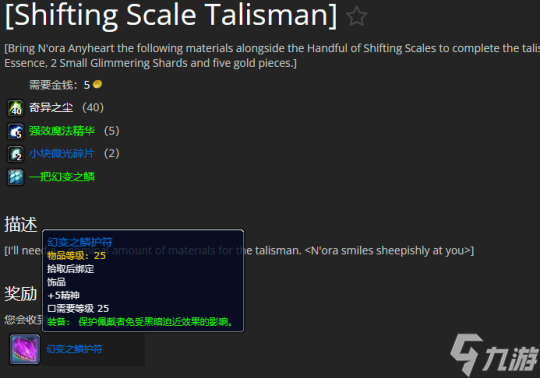Click the green 装备 effect text in tooltip
The height and width of the screenshot is (378, 540).
pyautogui.click(x=140, y=322)
